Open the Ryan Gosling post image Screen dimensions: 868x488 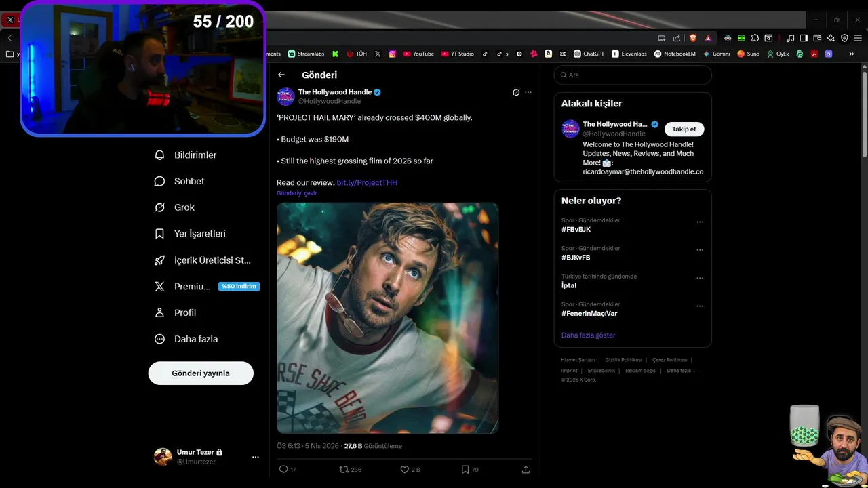pos(387,318)
